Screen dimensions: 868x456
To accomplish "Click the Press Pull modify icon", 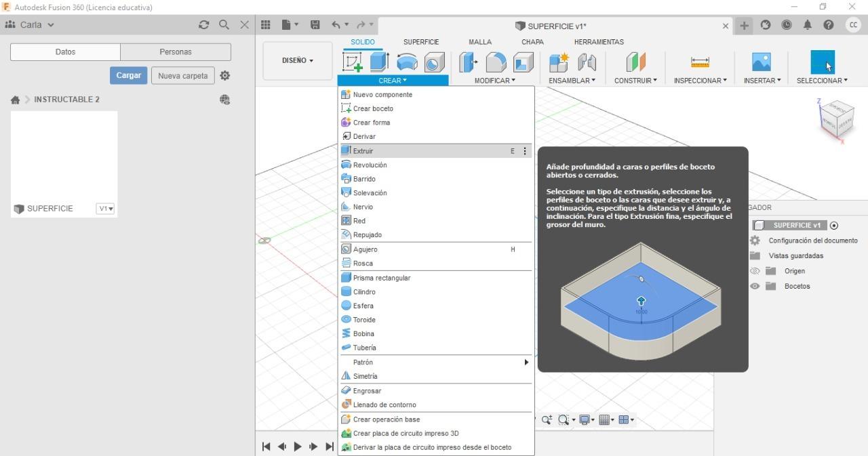I will coord(469,62).
